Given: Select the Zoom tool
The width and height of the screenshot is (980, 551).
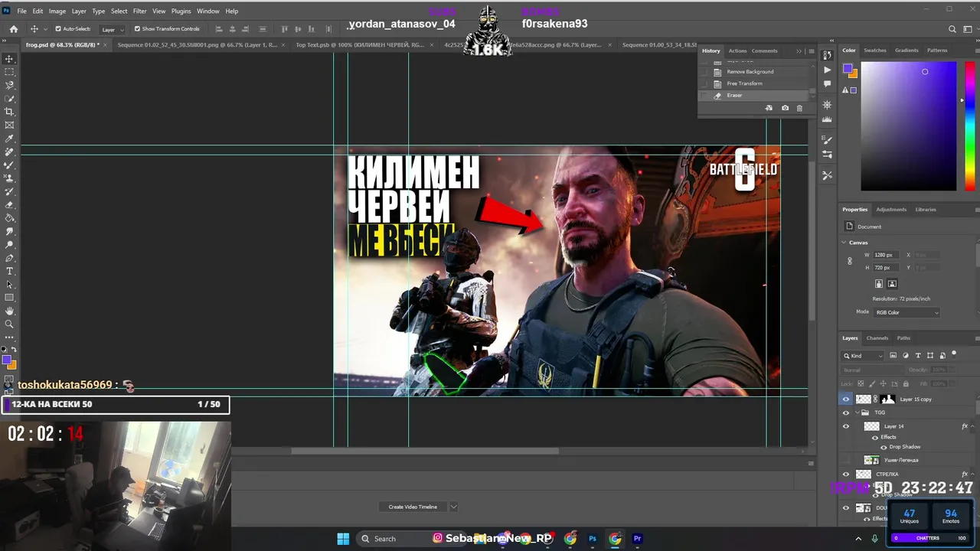Looking at the screenshot, I should [9, 324].
